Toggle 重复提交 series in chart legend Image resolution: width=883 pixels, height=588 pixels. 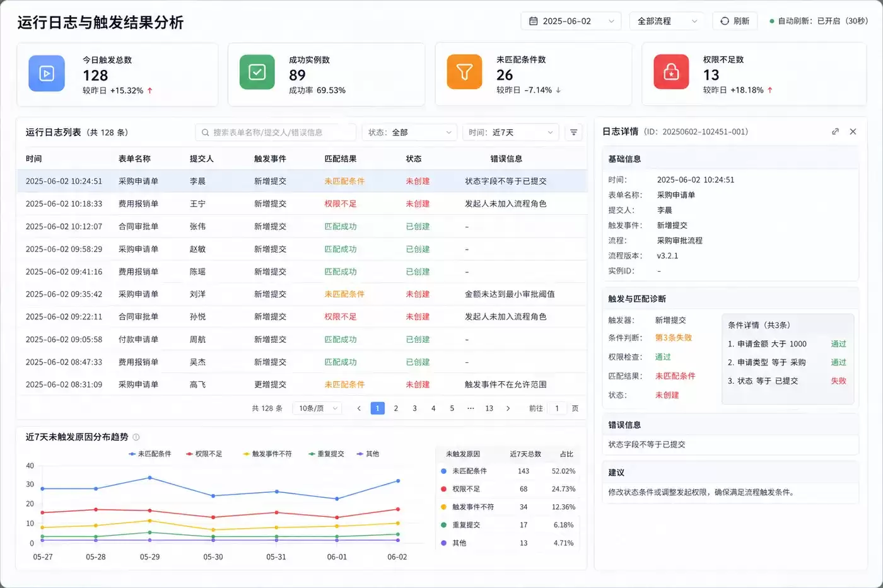pyautogui.click(x=326, y=454)
